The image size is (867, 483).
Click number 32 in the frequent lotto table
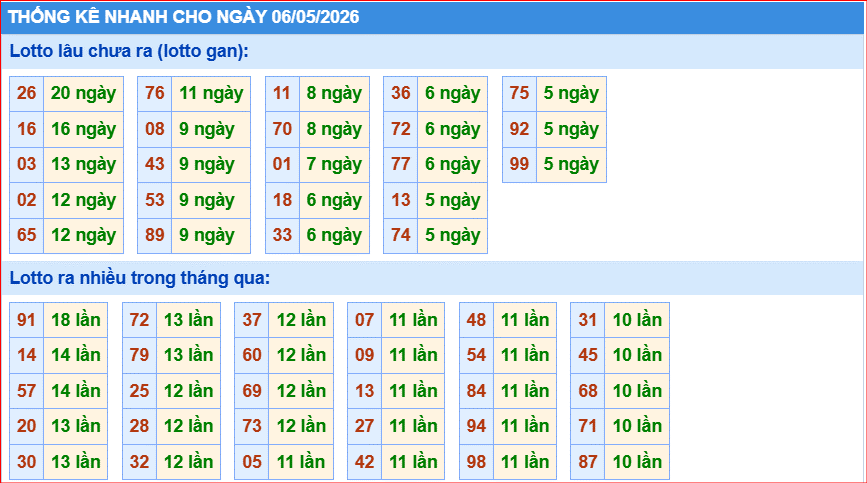pos(140,462)
